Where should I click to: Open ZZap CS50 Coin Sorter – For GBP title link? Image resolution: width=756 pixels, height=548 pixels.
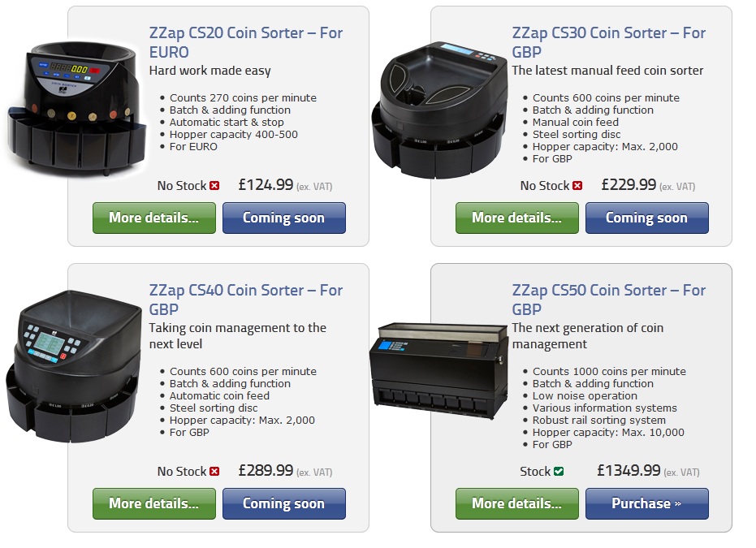tap(609, 300)
